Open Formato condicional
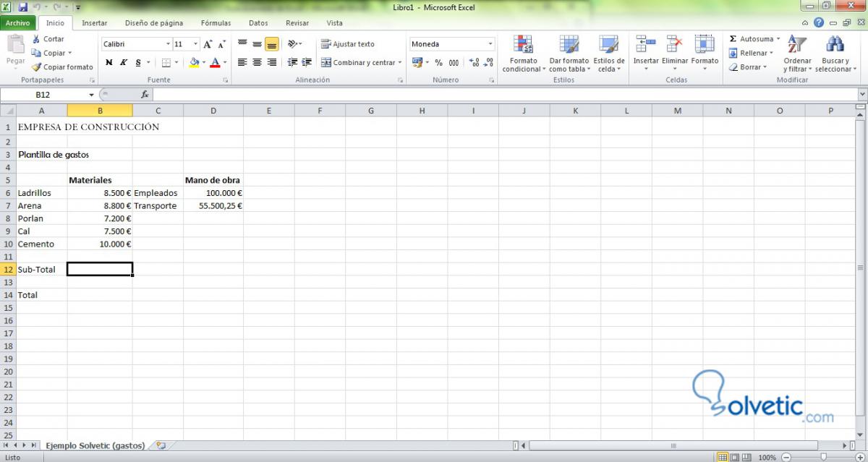 coord(522,54)
